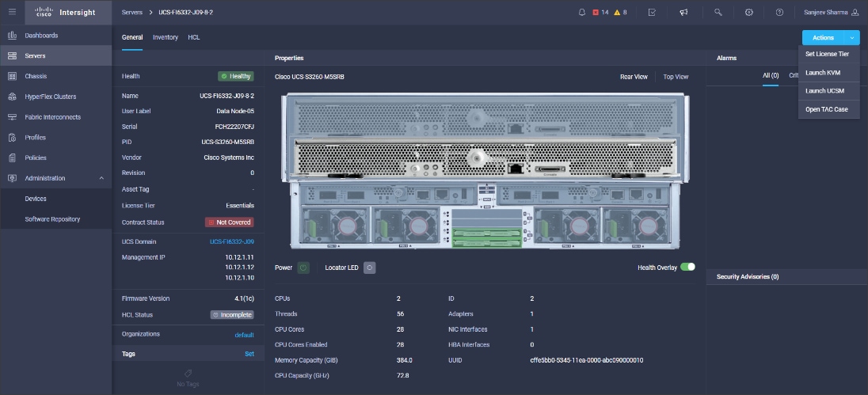Switch to the Inventory tab

click(166, 38)
